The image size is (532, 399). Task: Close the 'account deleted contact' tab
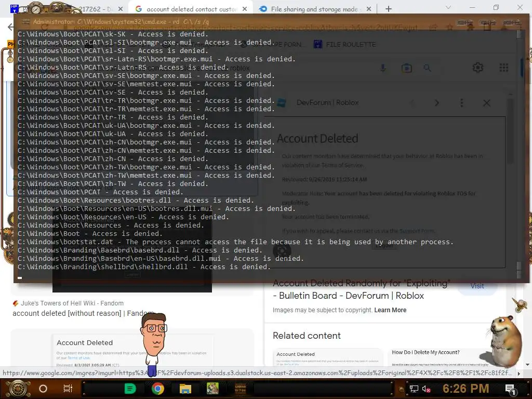point(245,9)
